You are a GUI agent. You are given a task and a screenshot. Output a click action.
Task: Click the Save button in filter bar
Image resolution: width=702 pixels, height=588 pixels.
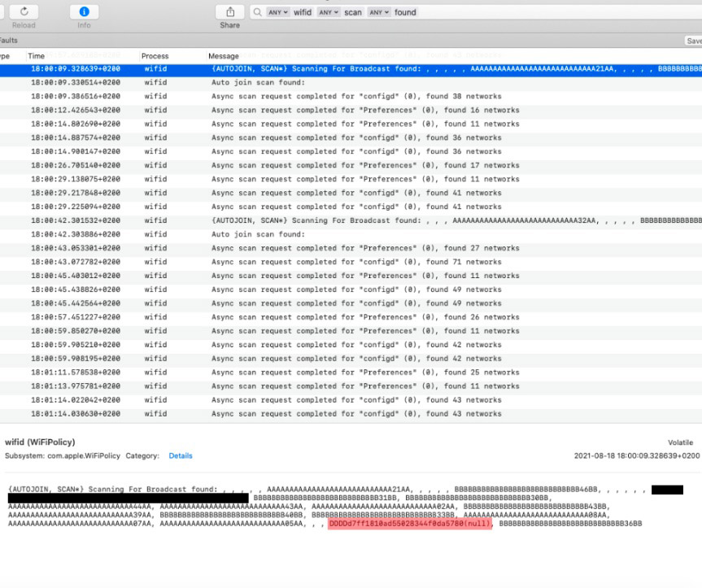(x=694, y=41)
